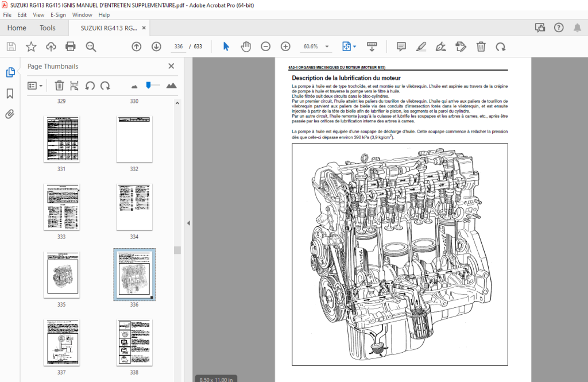Select page 331 thumbnail

[x=61, y=139]
